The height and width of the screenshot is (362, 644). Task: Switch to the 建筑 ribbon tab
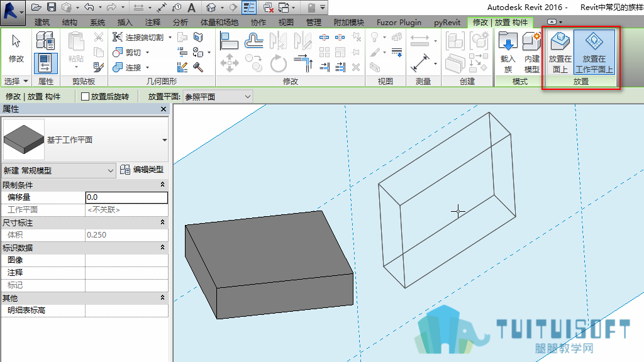click(x=42, y=22)
